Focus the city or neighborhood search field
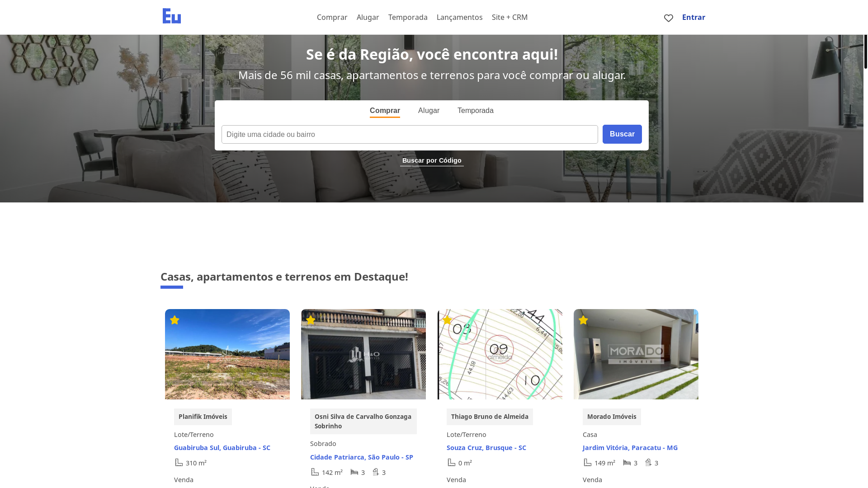 click(410, 134)
